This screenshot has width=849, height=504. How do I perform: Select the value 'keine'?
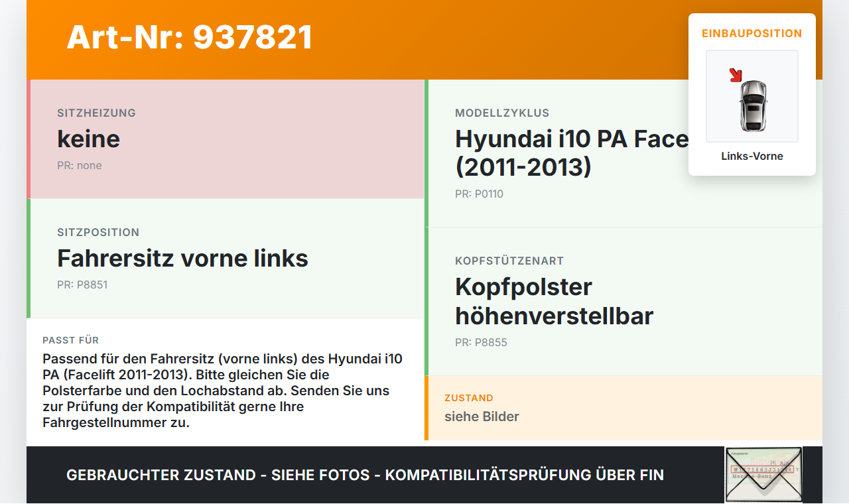tap(88, 139)
